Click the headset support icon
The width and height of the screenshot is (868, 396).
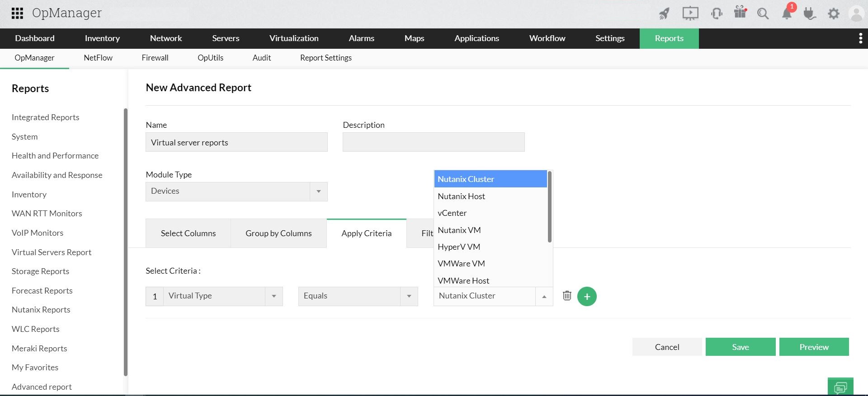click(716, 14)
